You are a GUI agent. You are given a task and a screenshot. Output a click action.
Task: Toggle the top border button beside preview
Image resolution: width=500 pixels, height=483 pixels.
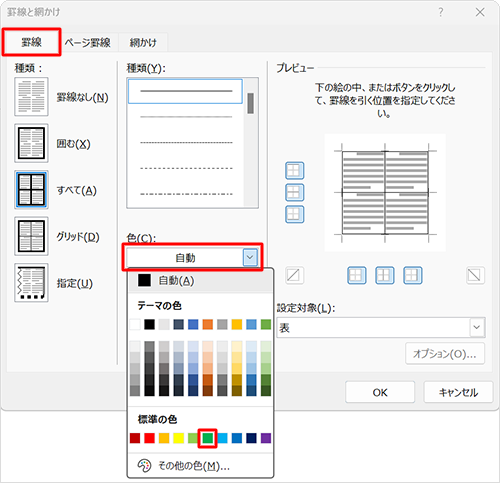(295, 171)
